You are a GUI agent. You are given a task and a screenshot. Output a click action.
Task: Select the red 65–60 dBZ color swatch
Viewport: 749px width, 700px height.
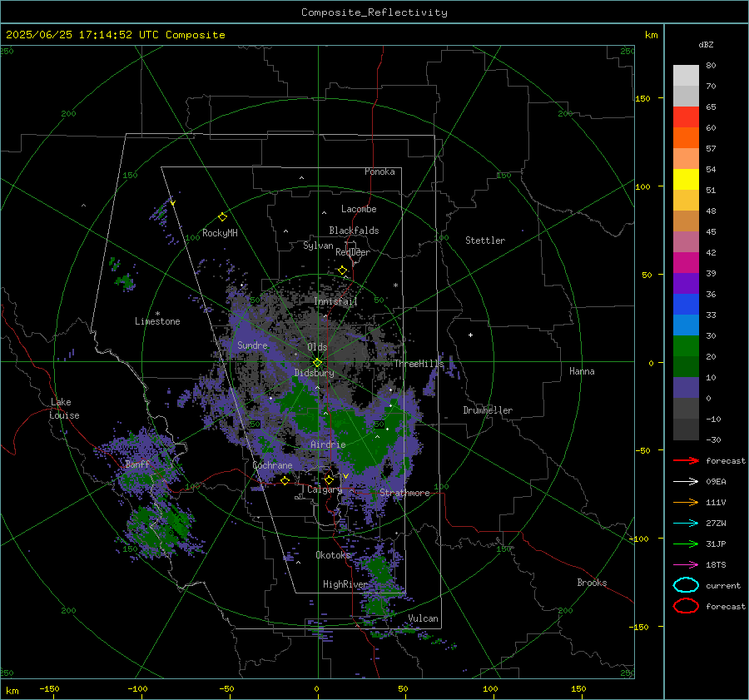pos(686,117)
